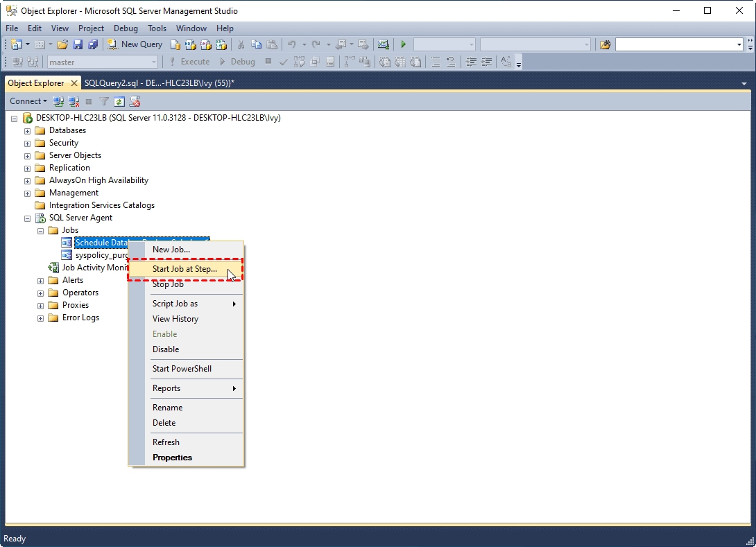
Task: Collapse the Jobs folder
Action: click(40, 232)
